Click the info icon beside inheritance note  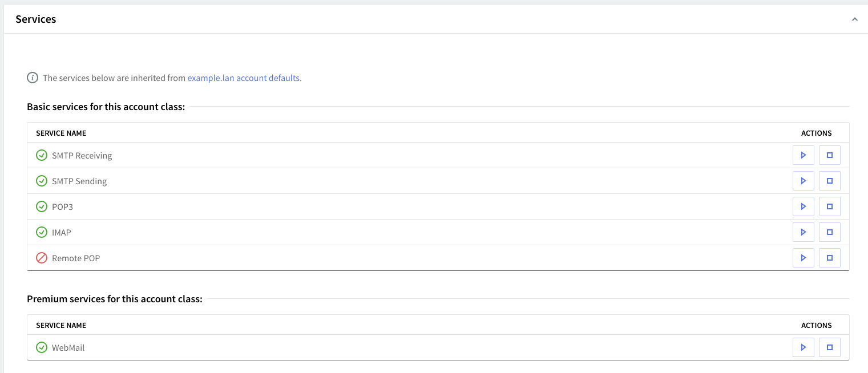point(33,78)
